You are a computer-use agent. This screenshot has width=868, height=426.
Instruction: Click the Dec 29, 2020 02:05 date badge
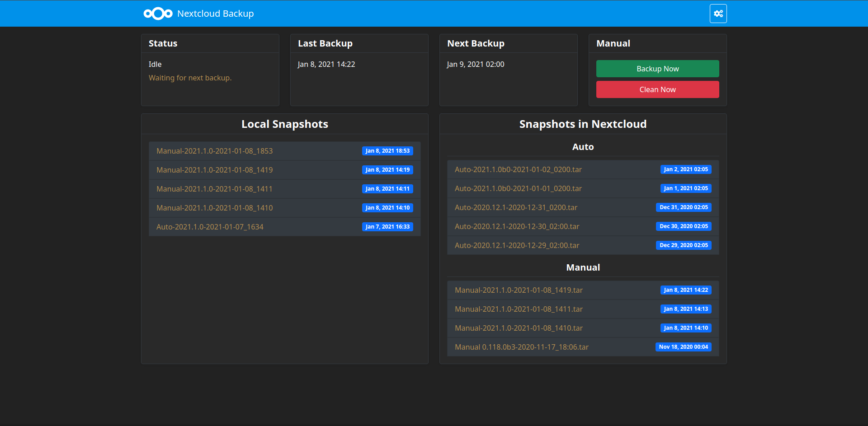point(684,245)
